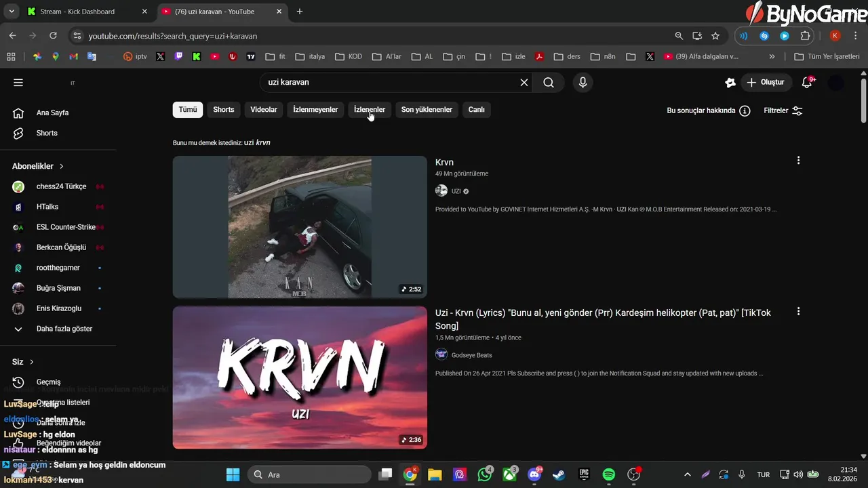Open the KOD bookmarks folder
The image size is (868, 488).
349,57
